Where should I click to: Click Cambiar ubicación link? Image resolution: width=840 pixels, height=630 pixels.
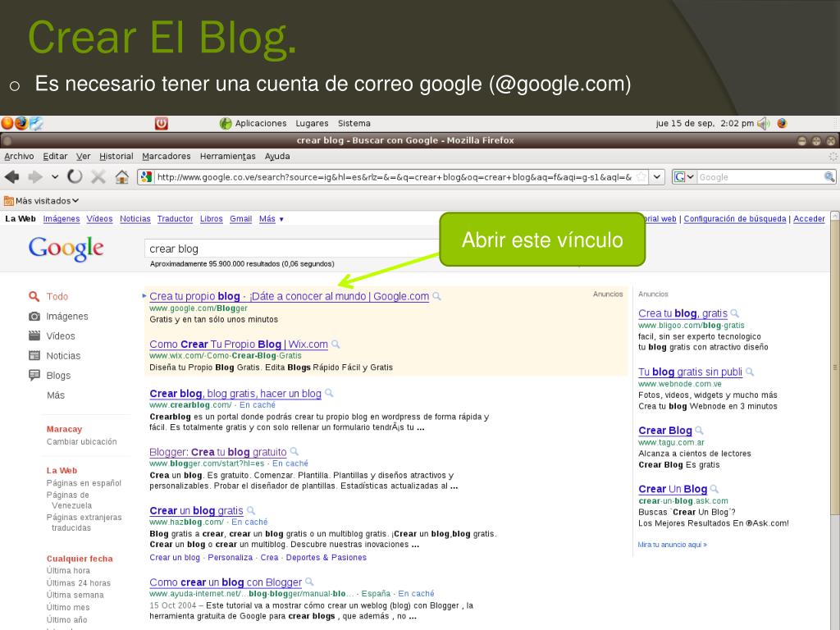pyautogui.click(x=81, y=442)
